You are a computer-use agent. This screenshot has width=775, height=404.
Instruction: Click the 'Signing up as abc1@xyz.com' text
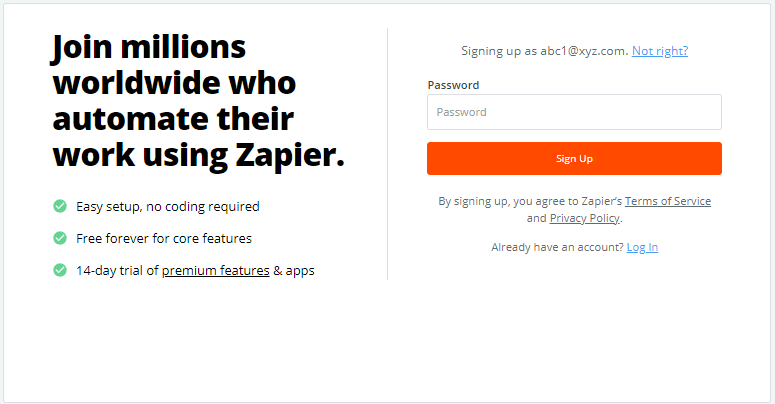(544, 51)
